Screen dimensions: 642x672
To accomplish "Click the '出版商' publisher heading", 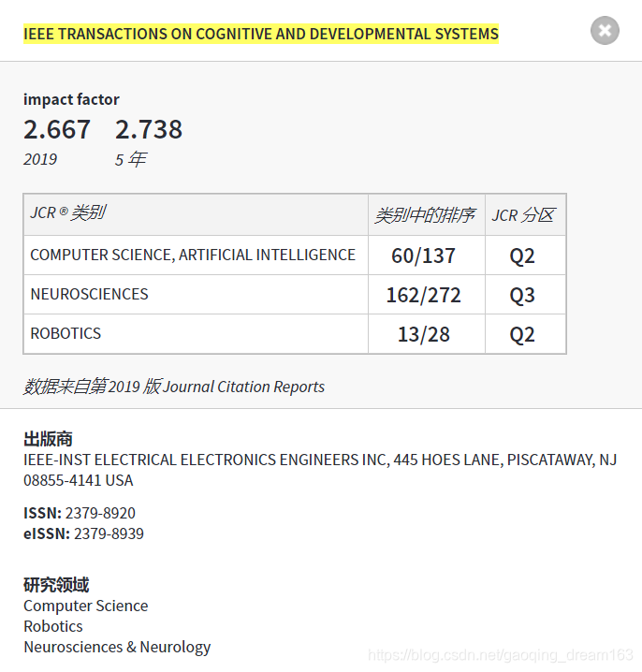I will [48, 439].
